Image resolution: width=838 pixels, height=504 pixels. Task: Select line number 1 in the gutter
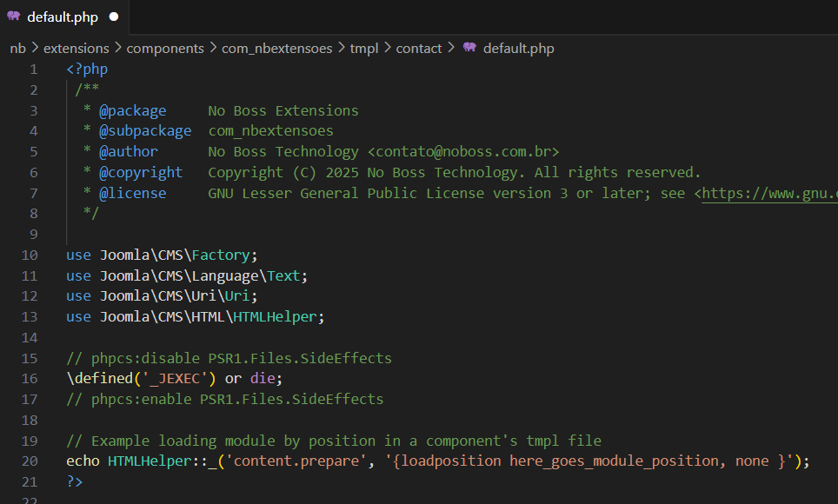click(33, 70)
